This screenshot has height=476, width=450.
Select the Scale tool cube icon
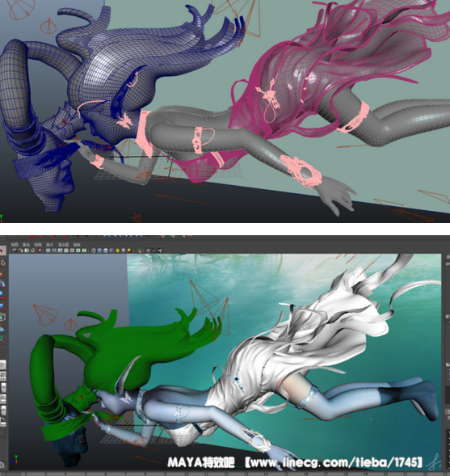[x=2, y=305]
